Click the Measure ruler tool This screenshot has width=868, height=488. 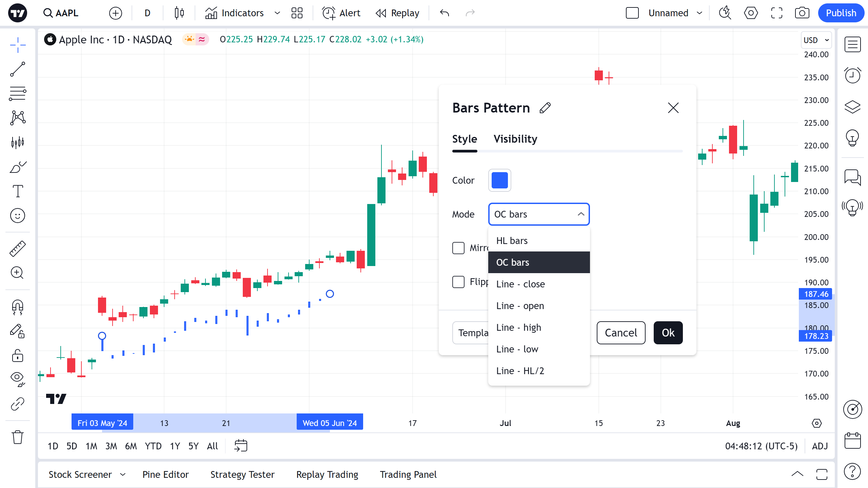click(x=18, y=248)
